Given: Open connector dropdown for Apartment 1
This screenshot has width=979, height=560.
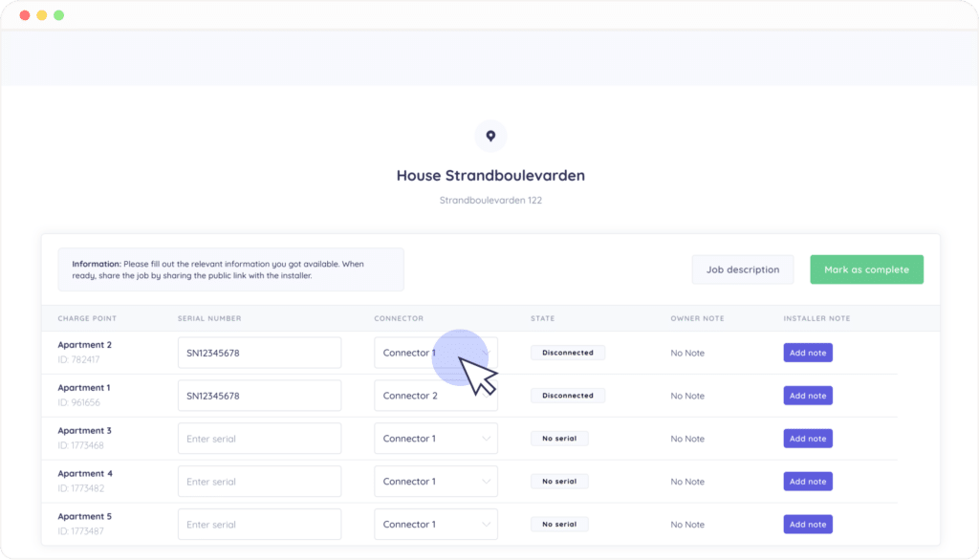Looking at the screenshot, I should pos(435,396).
